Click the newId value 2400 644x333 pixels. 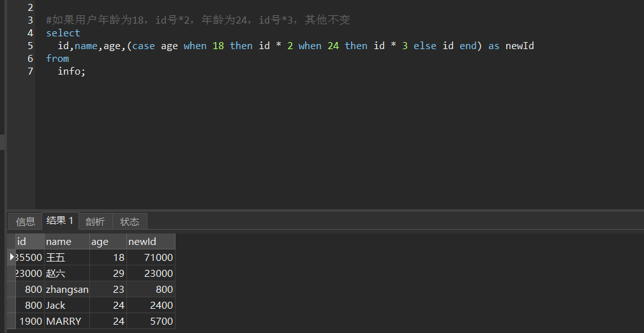151,306
